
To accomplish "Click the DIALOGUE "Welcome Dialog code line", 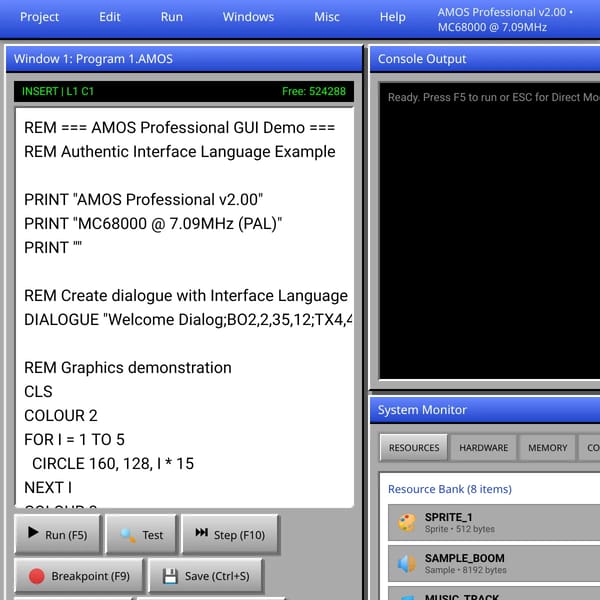I will [188, 320].
